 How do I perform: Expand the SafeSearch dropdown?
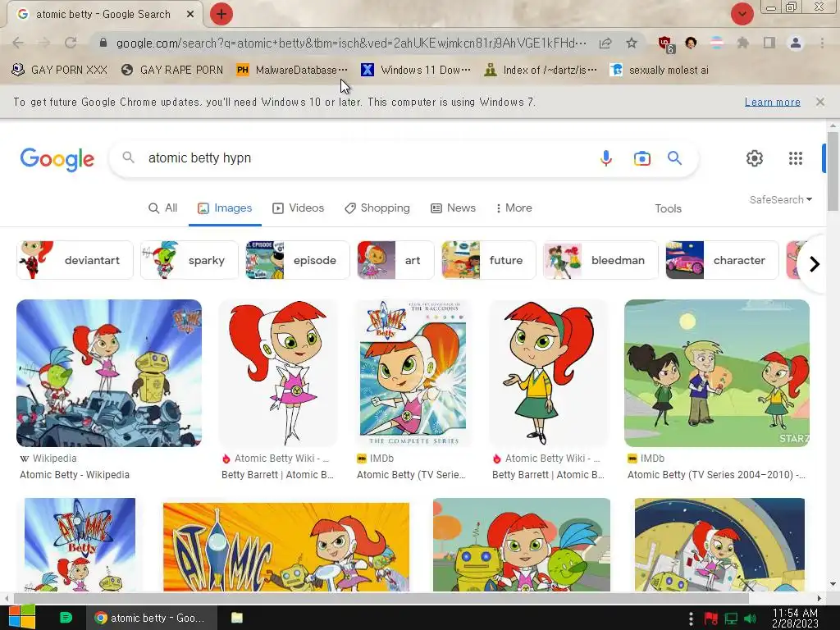point(781,200)
